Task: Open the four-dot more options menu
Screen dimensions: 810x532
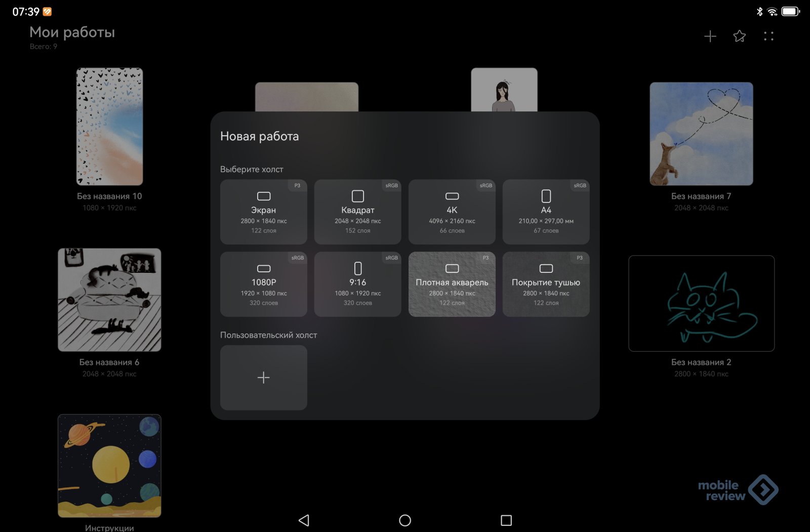Action: [768, 36]
